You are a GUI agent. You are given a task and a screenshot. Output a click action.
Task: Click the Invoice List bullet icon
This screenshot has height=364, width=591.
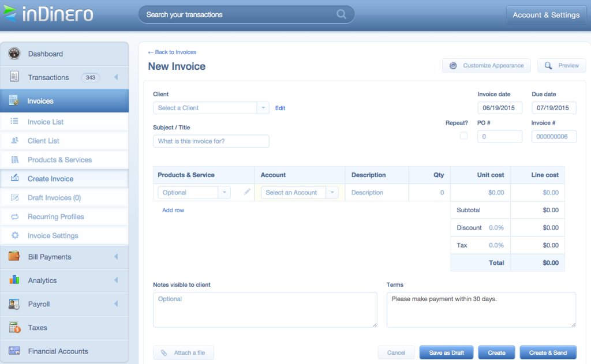[14, 121]
